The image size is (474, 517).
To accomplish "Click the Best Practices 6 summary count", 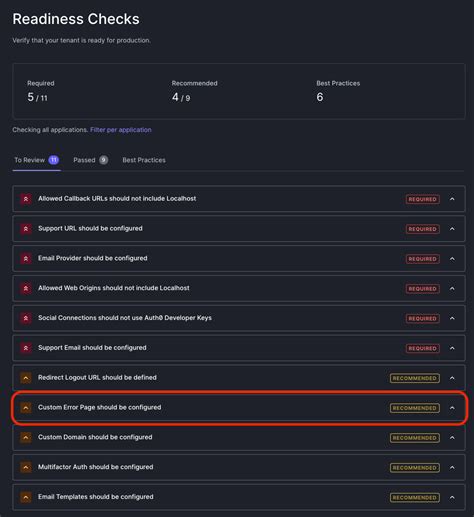I will (x=320, y=97).
